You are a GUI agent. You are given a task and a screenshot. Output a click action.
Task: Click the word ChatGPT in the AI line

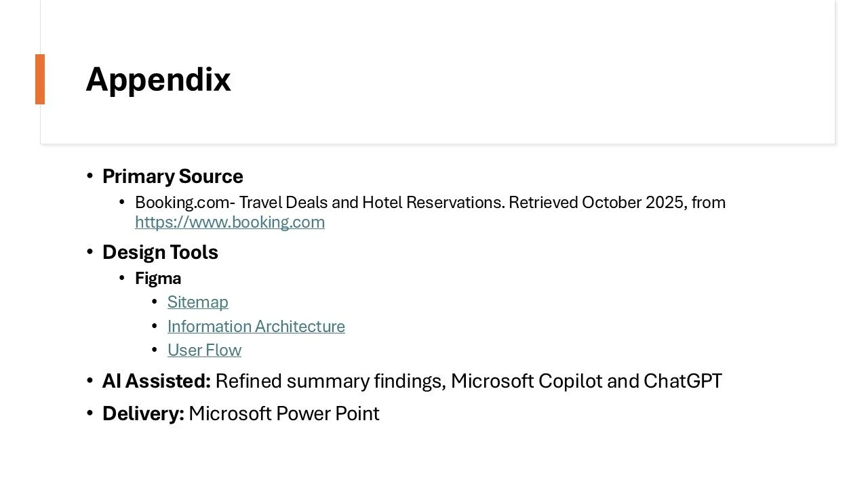pyautogui.click(x=682, y=381)
